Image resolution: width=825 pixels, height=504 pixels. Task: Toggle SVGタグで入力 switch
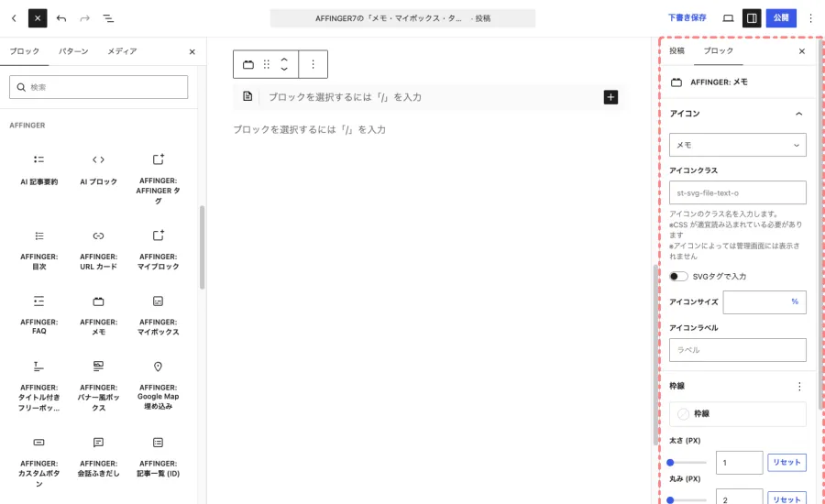click(x=678, y=277)
